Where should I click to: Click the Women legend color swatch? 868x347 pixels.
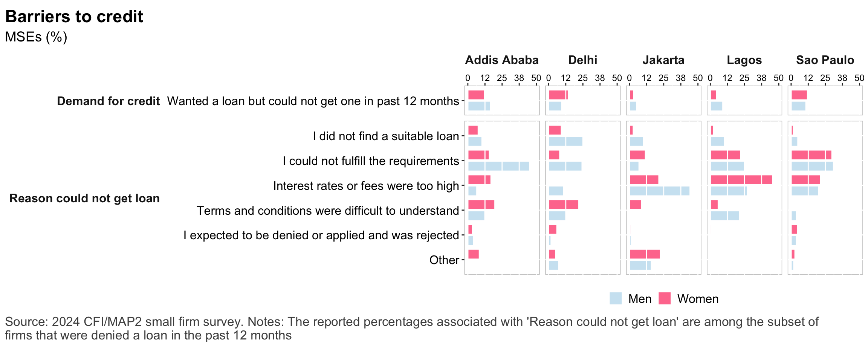(x=665, y=298)
